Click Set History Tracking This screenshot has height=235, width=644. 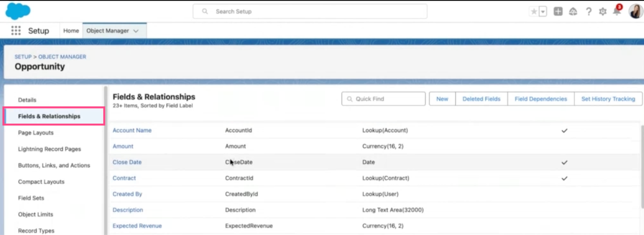[x=608, y=99]
